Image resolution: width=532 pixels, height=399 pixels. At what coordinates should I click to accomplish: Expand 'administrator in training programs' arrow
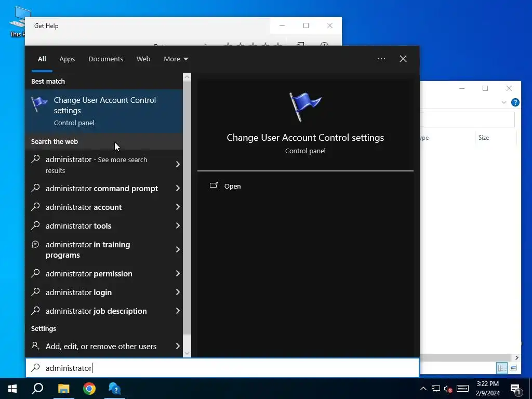pyautogui.click(x=178, y=250)
